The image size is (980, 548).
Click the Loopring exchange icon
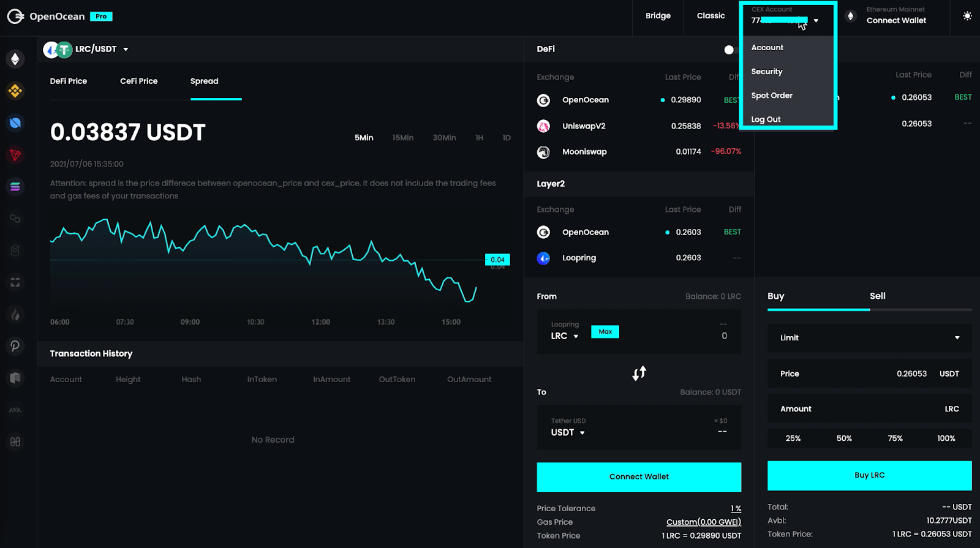click(543, 258)
